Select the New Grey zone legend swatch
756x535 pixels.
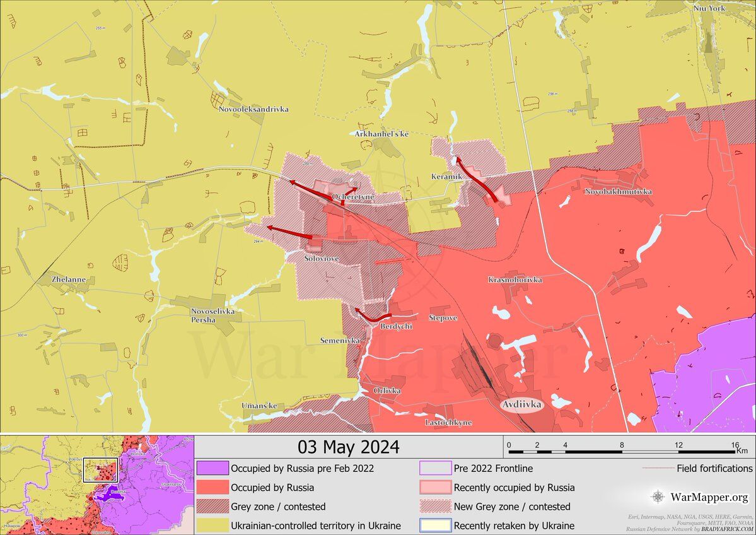click(x=435, y=507)
